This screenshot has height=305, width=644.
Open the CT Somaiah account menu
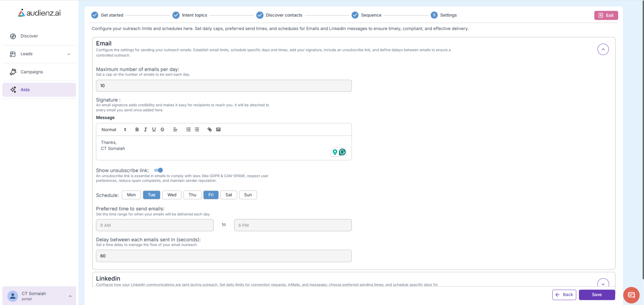coord(39,296)
